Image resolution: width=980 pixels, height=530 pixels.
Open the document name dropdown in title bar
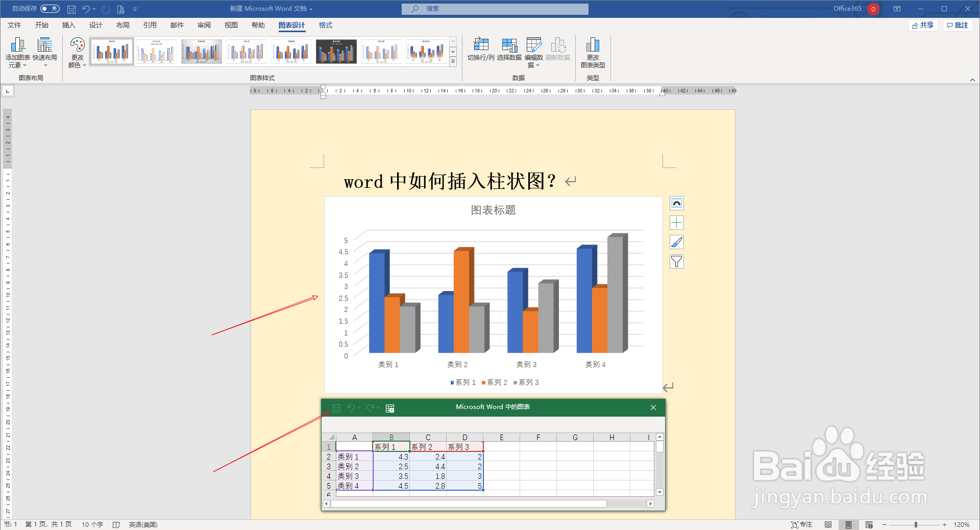click(x=311, y=9)
